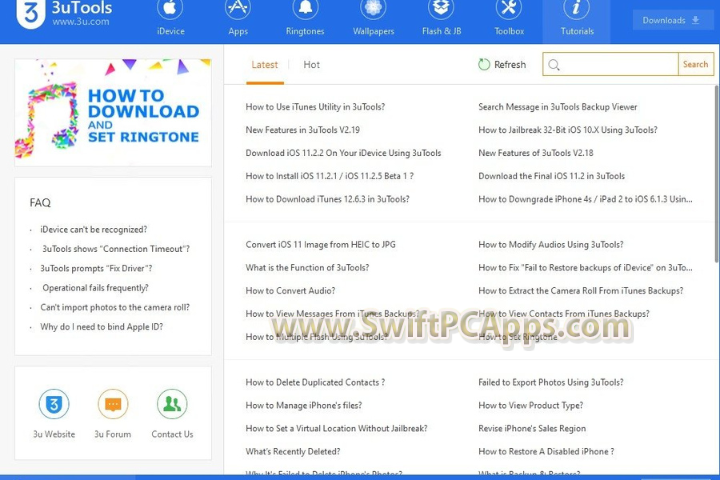Open the 3u Forum chat icon
This screenshot has width=720, height=480.
click(112, 404)
